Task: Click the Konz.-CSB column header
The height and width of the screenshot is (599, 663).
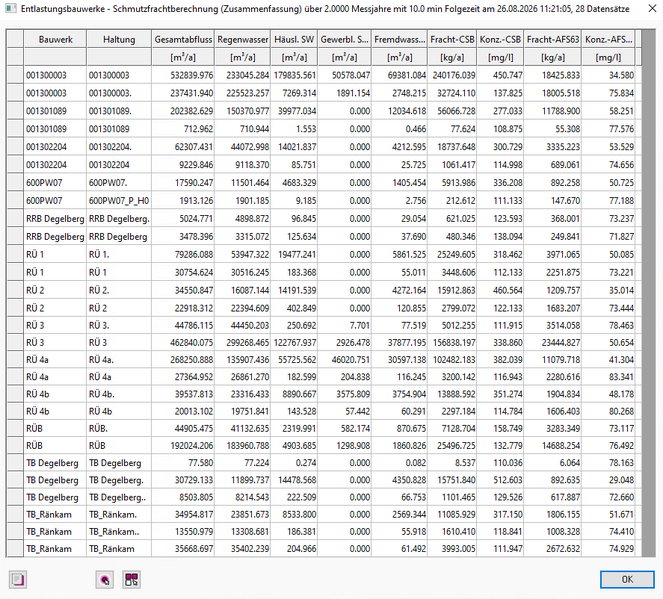Action: [500, 39]
